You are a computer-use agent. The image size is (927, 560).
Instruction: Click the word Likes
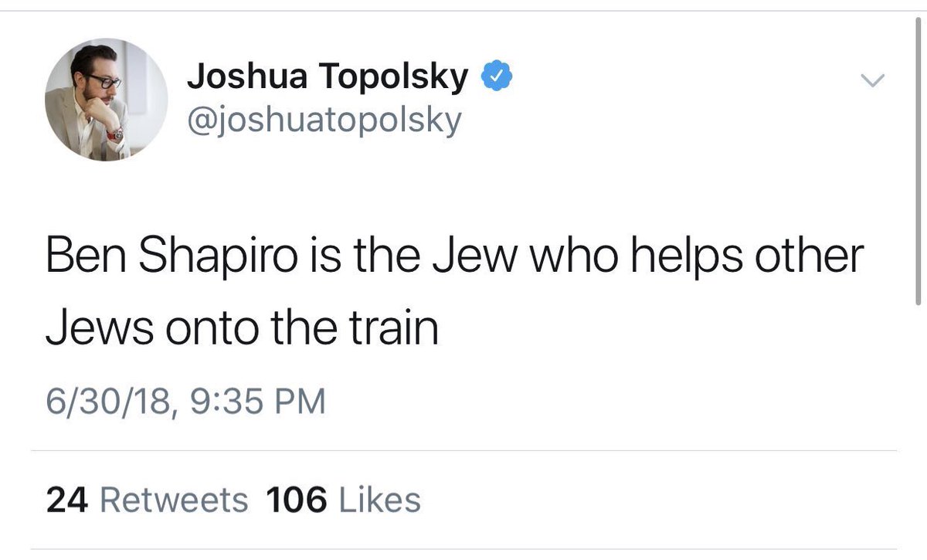379,501
